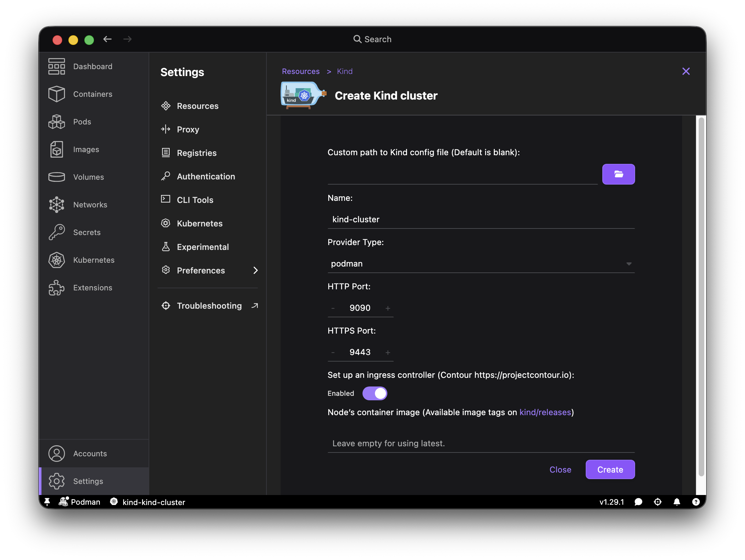Click the v1.29.1 version label
The width and height of the screenshot is (745, 560).
pos(612,502)
